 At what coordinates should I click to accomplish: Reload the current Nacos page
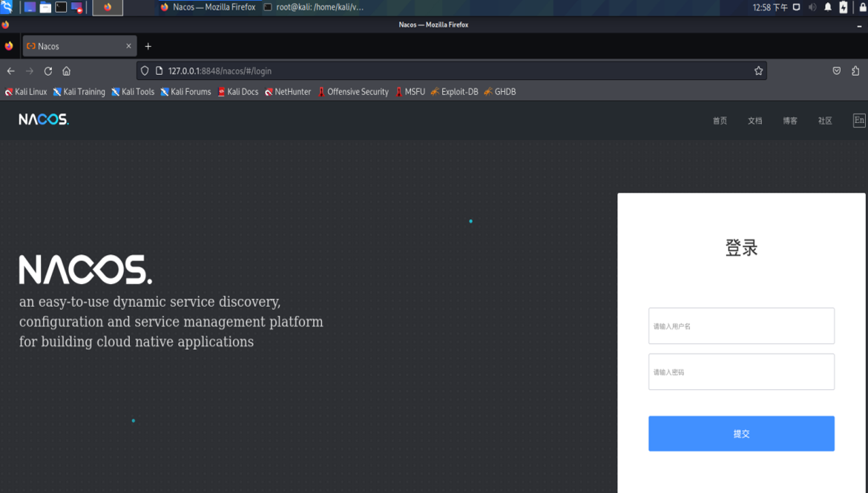tap(48, 71)
